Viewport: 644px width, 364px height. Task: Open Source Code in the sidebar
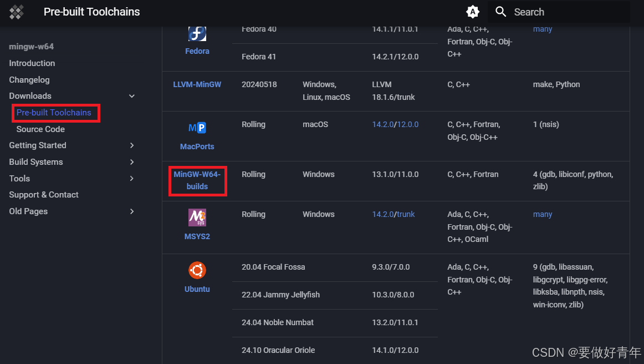40,129
